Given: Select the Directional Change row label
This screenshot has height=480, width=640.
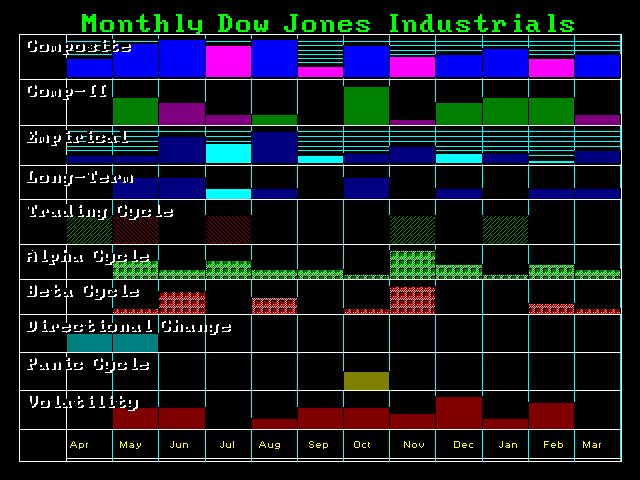Looking at the screenshot, I should point(128,326).
